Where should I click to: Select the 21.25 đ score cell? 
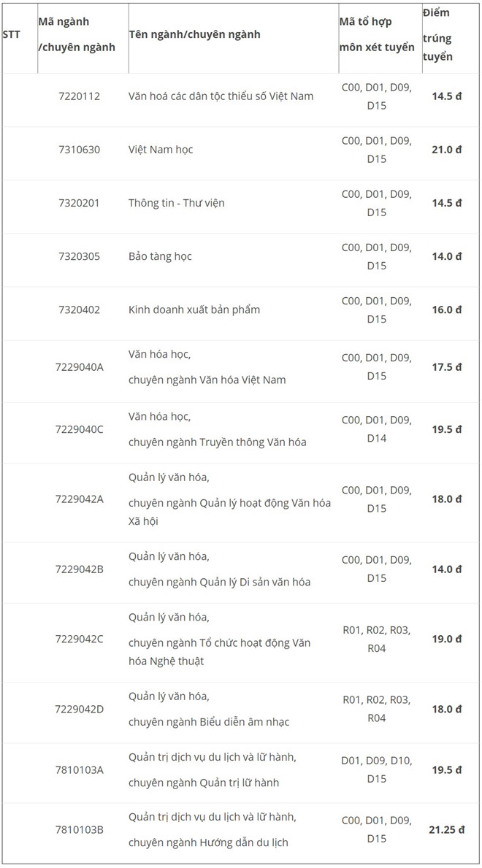[446, 830]
